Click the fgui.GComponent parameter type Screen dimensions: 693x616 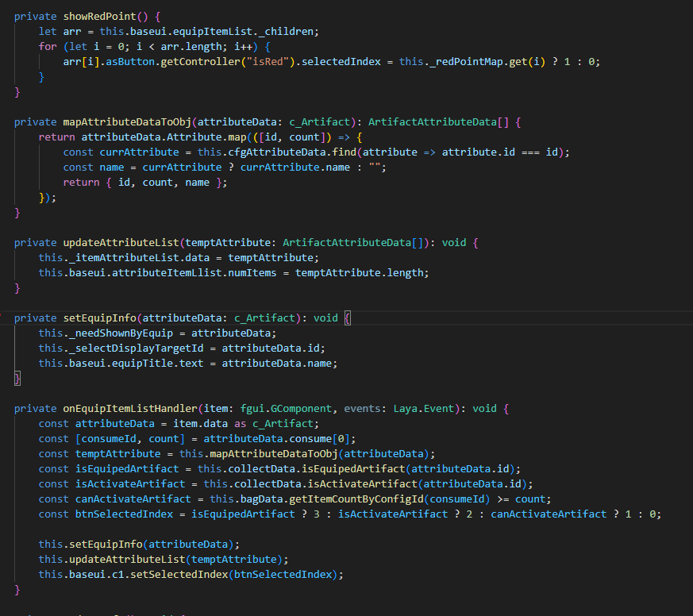[x=286, y=408]
